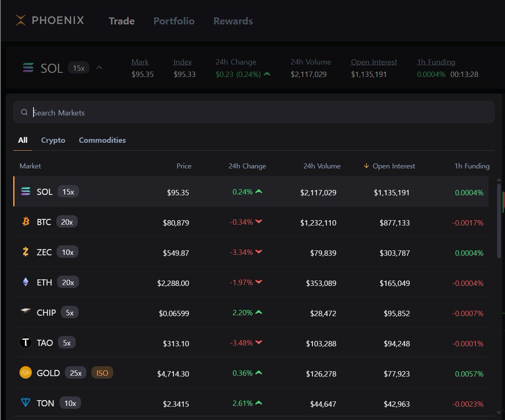Click the green up arrow in the CHIP row

[259, 312]
